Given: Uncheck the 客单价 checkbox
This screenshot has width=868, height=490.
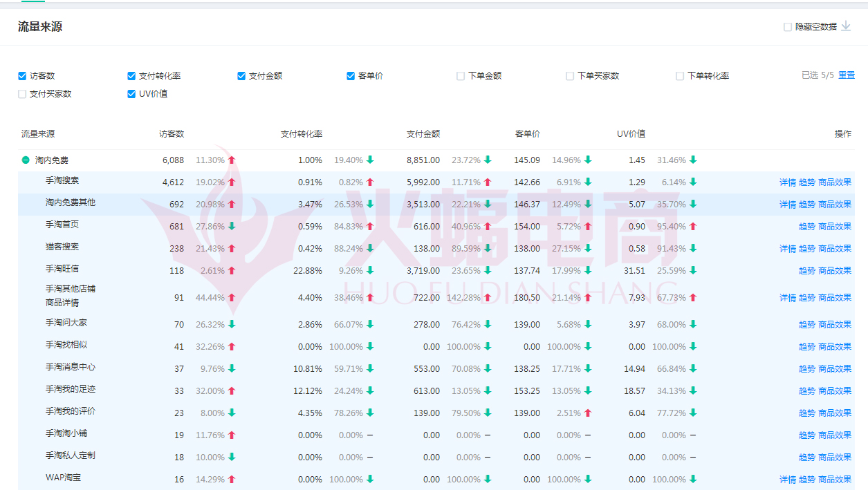Looking at the screenshot, I should [x=351, y=76].
